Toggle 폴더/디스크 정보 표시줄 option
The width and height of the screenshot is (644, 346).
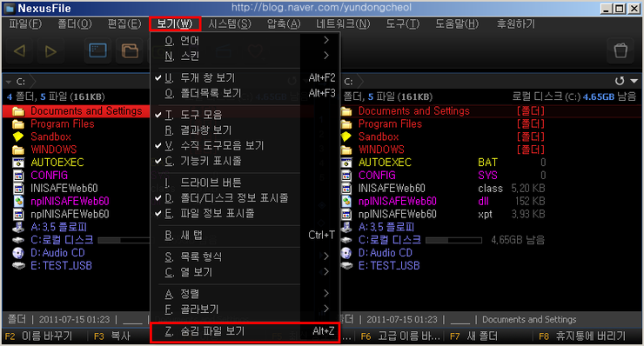(246, 198)
